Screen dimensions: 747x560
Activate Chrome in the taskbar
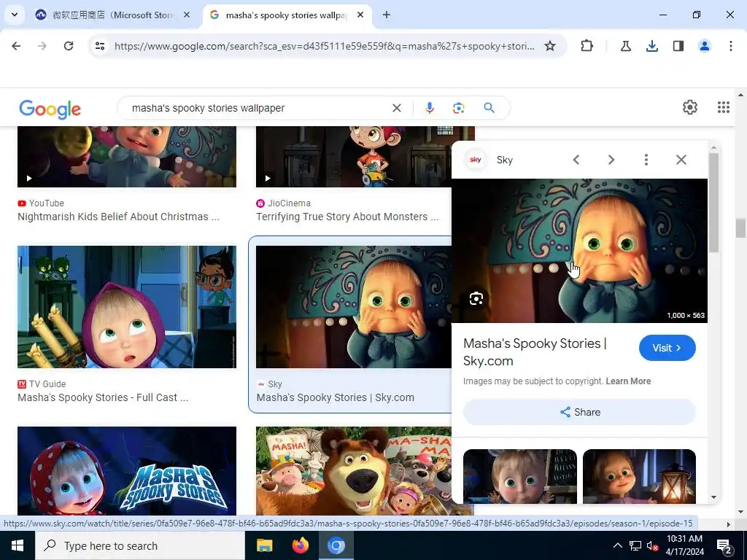[336, 545]
